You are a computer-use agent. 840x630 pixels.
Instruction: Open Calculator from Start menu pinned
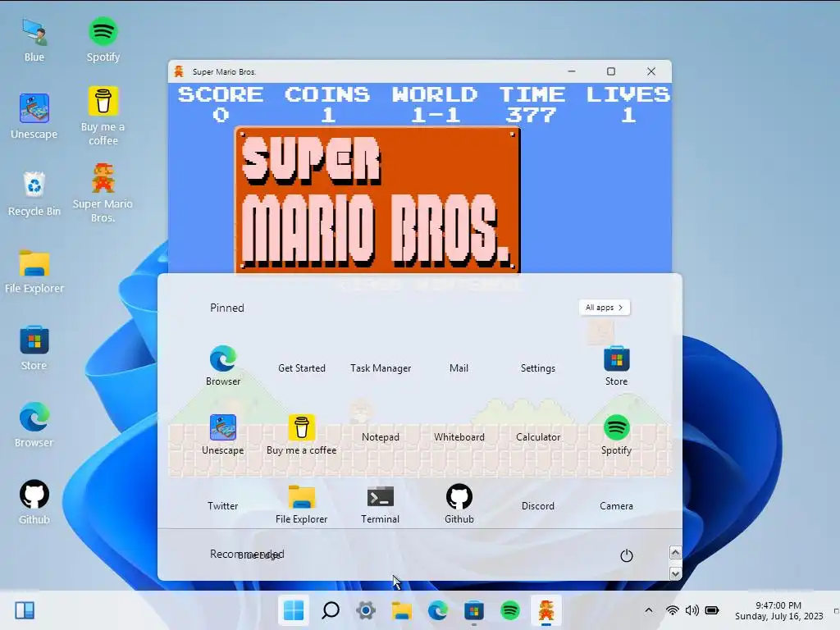538,436
